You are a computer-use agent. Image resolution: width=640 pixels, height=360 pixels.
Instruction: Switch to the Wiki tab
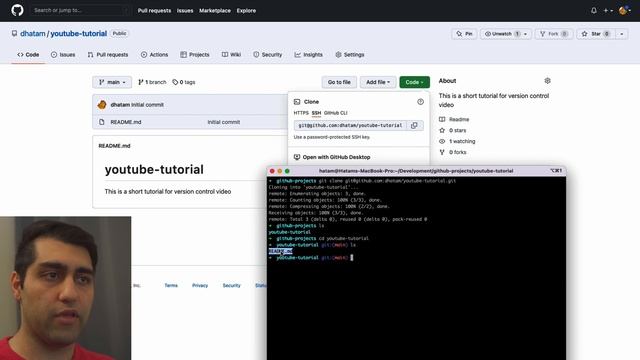pos(231,55)
